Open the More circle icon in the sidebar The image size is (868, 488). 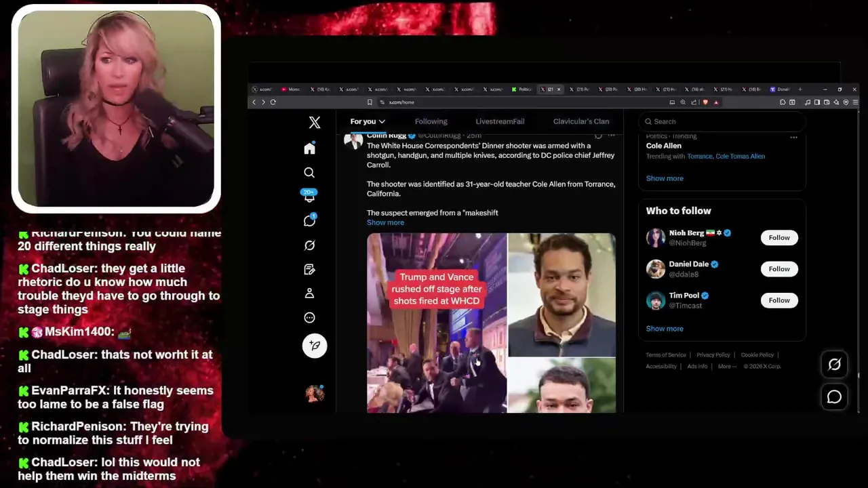point(309,317)
